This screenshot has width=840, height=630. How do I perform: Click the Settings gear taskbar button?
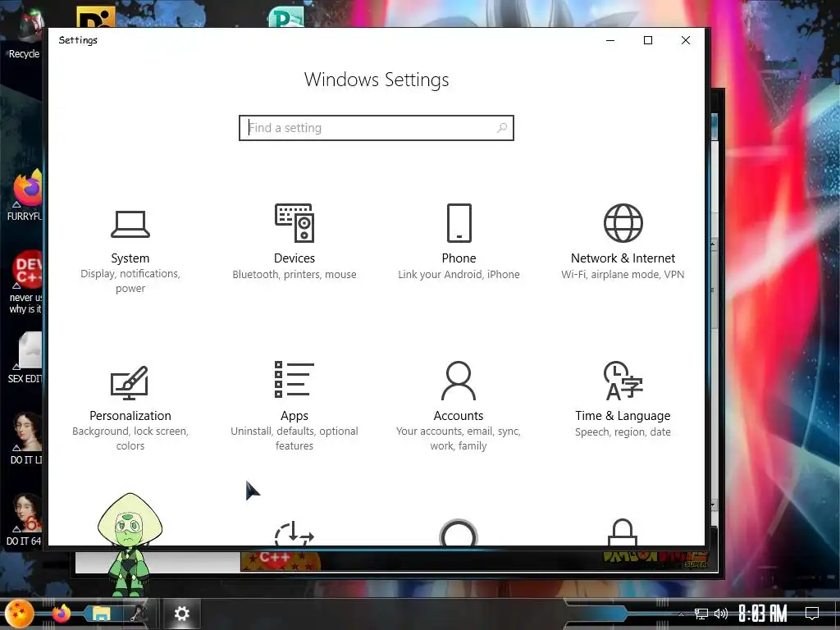pos(181,614)
